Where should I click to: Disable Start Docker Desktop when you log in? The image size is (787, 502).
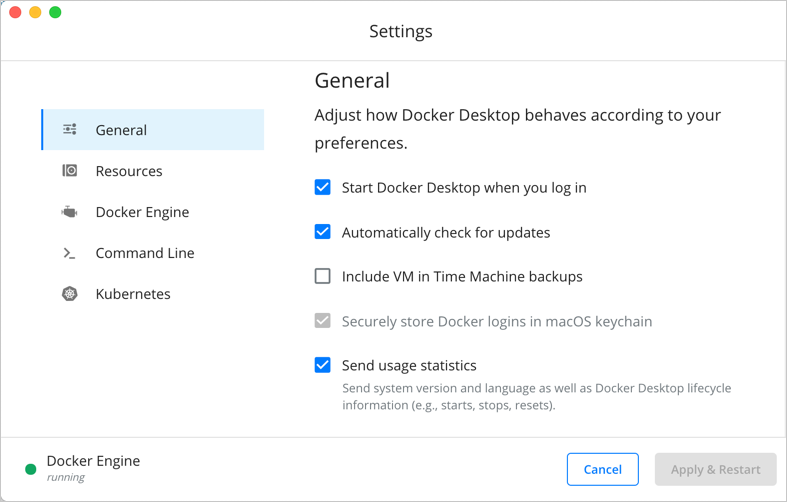click(323, 187)
